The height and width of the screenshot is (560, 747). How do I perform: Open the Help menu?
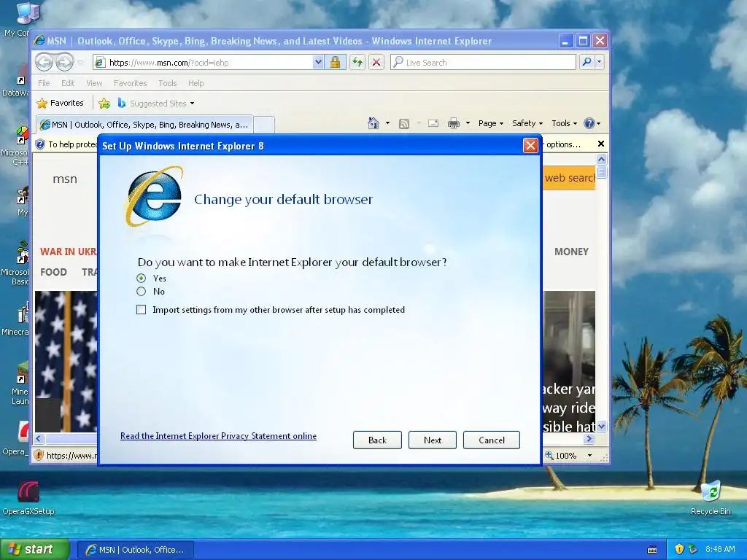pyautogui.click(x=196, y=83)
